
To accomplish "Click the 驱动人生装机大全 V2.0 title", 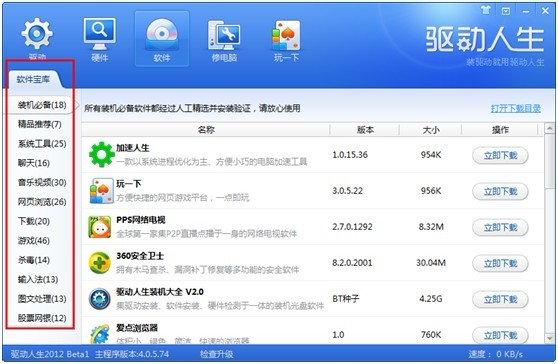I will (160, 292).
